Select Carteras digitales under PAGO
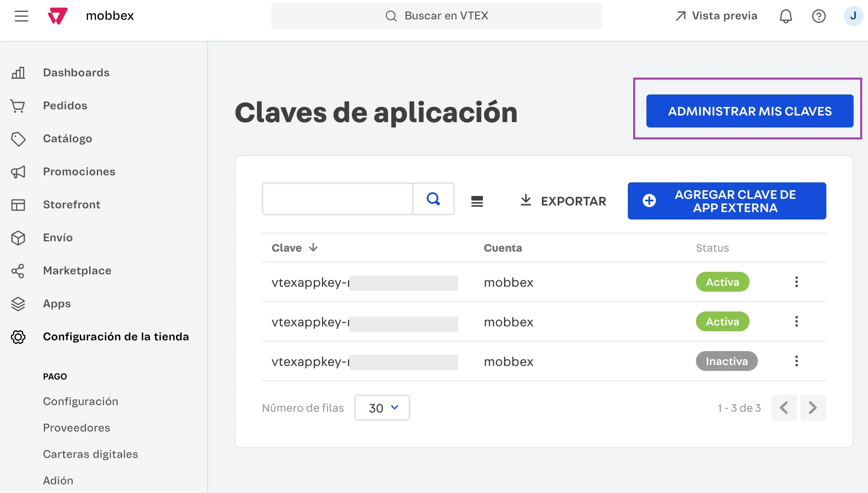The height and width of the screenshot is (493, 868). (x=90, y=454)
